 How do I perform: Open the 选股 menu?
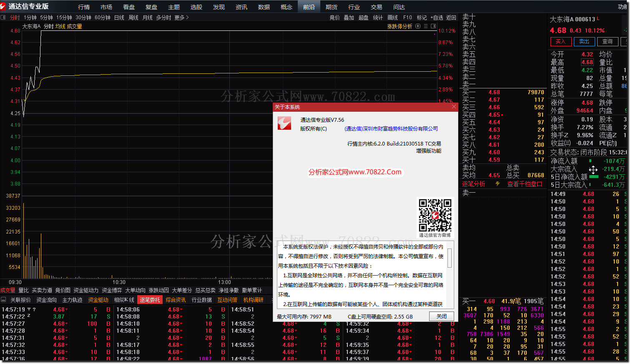pos(196,7)
